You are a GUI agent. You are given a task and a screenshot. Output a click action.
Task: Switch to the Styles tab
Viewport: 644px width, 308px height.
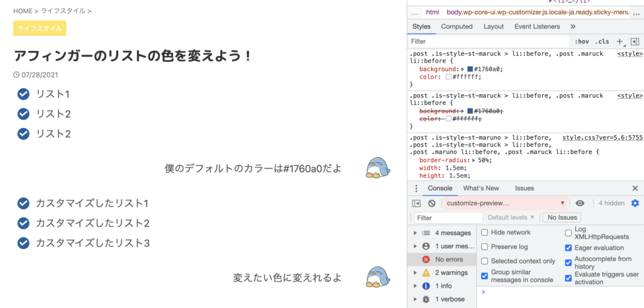point(421,26)
